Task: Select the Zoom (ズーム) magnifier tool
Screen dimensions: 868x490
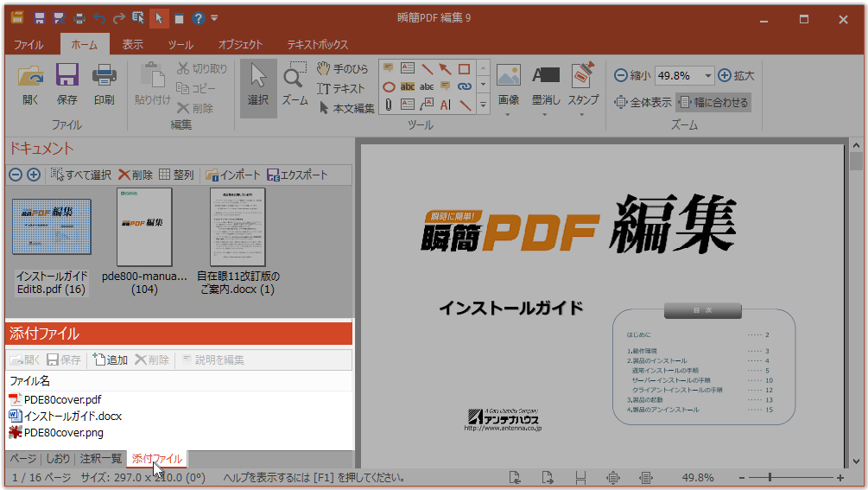Action: (x=295, y=85)
